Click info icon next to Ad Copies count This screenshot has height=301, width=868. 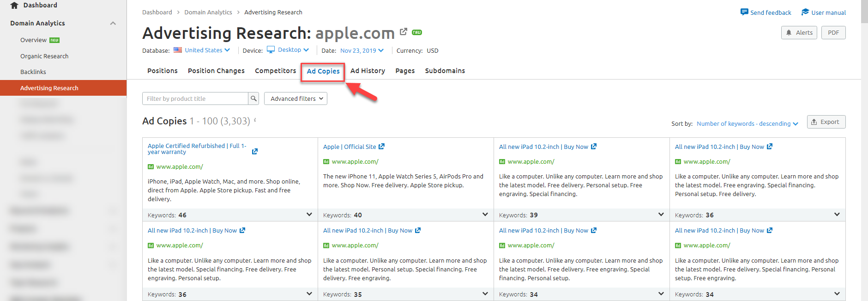pyautogui.click(x=255, y=120)
